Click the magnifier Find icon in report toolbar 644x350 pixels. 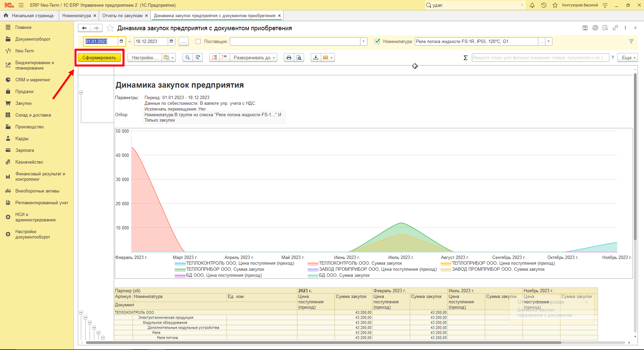[x=188, y=58]
